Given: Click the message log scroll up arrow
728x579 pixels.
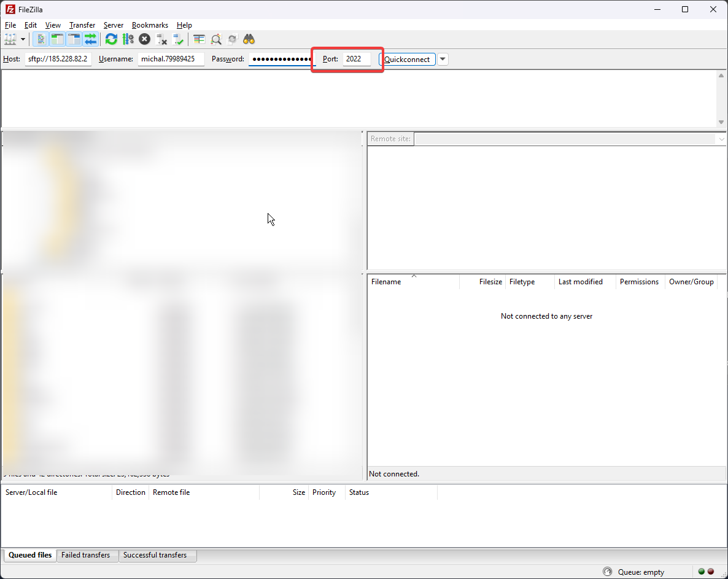Looking at the screenshot, I should click(721, 76).
